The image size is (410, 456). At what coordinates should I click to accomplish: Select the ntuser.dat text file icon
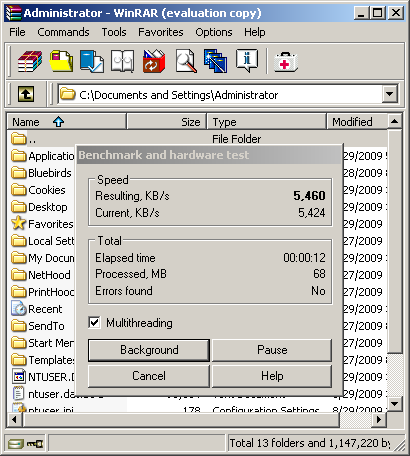18,394
